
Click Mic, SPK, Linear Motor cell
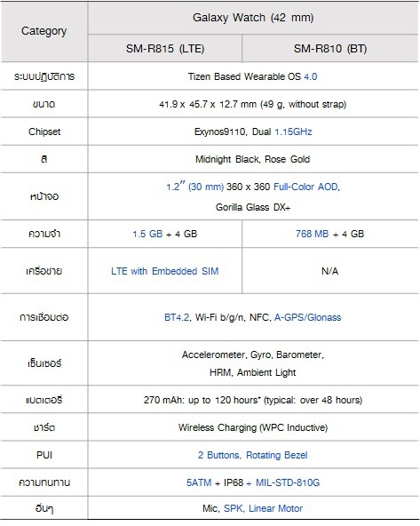[x=253, y=508]
